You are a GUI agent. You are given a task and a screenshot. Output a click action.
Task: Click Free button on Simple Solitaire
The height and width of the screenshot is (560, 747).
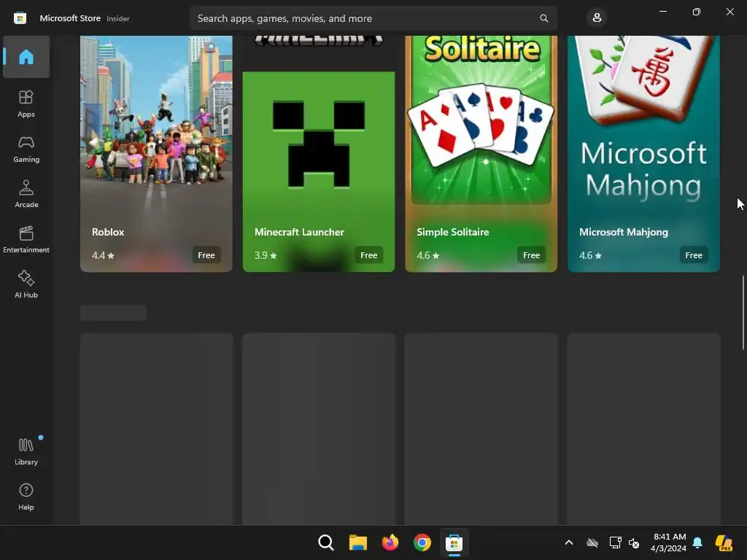[x=531, y=255]
